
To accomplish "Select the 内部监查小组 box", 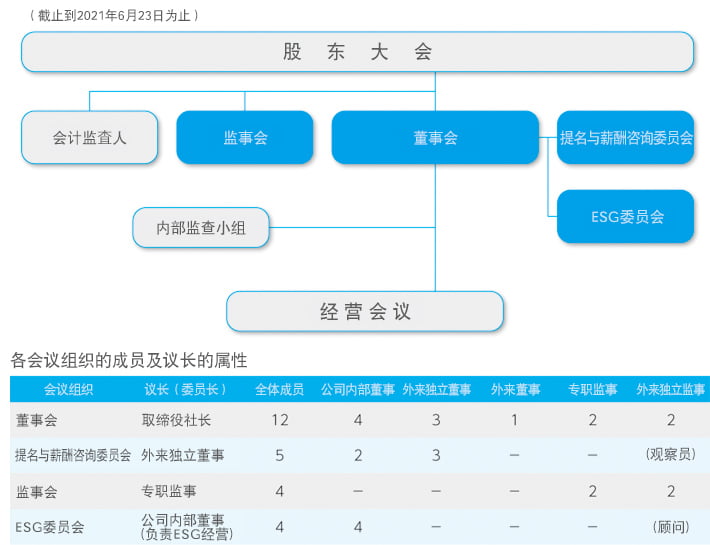I will pyautogui.click(x=201, y=227).
